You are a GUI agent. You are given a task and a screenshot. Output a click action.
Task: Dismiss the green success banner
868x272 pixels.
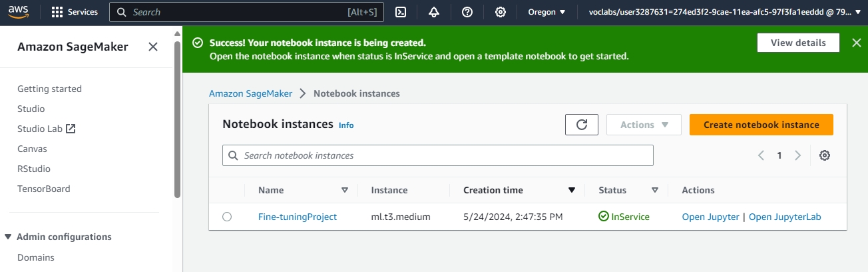click(x=856, y=43)
